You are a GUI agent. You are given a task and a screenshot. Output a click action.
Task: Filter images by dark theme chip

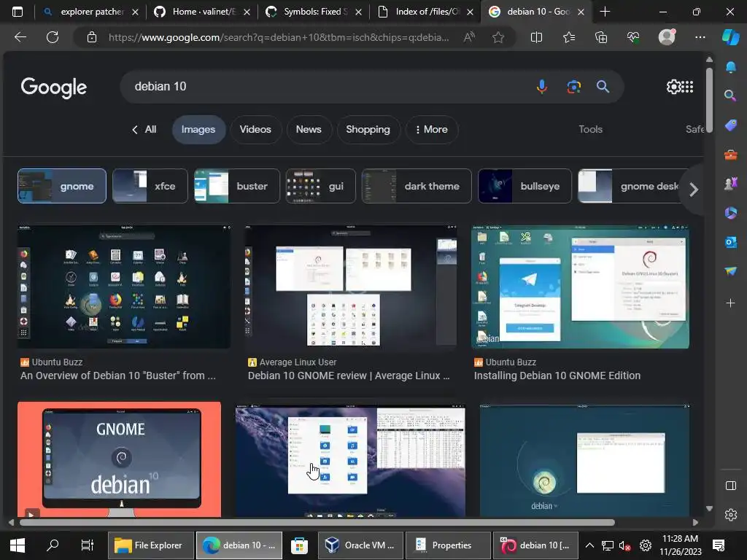tap(417, 186)
